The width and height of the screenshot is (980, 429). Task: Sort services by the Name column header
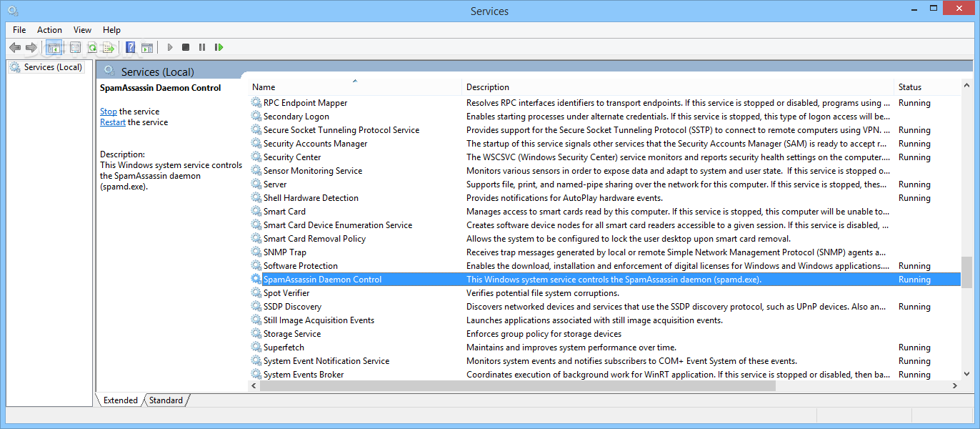355,87
